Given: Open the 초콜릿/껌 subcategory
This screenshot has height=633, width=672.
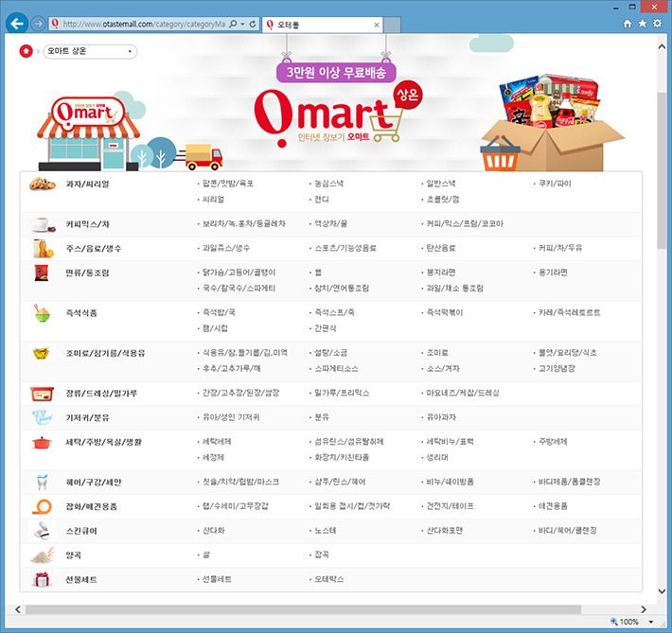Looking at the screenshot, I should click(x=443, y=200).
